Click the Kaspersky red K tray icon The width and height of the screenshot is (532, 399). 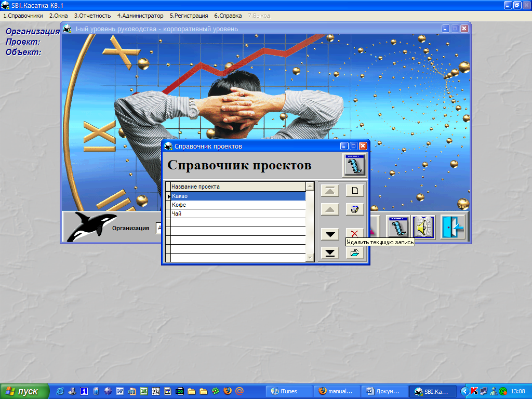tap(474, 391)
